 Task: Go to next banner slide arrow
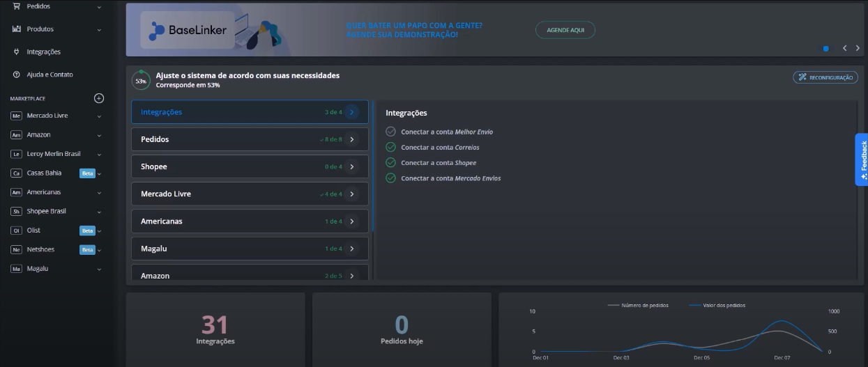click(858, 48)
